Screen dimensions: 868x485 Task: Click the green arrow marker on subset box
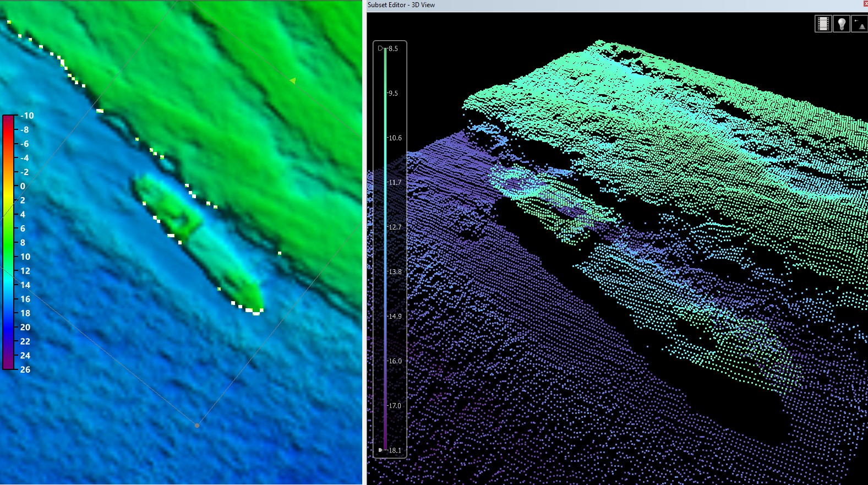click(x=293, y=81)
